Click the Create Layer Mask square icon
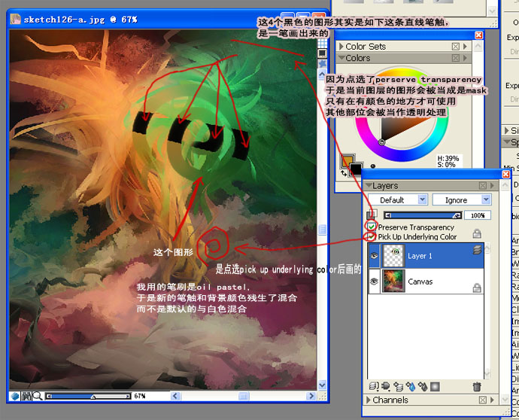Viewport: 519px width, 420px height. click(x=435, y=387)
